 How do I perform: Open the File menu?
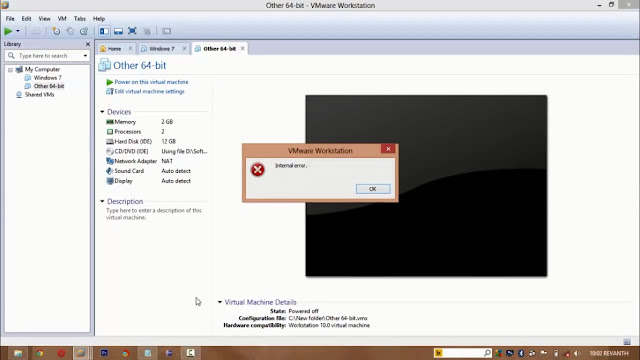tap(10, 18)
